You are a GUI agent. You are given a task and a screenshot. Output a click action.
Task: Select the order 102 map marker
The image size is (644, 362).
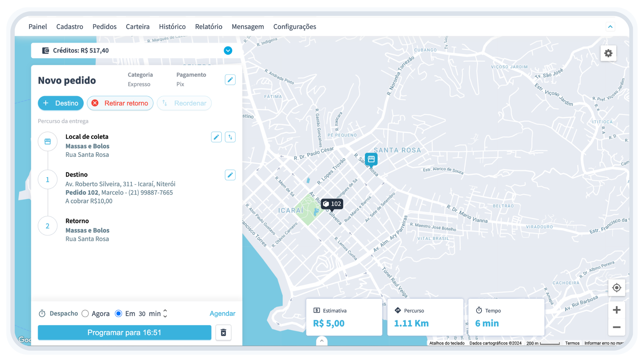pyautogui.click(x=332, y=204)
